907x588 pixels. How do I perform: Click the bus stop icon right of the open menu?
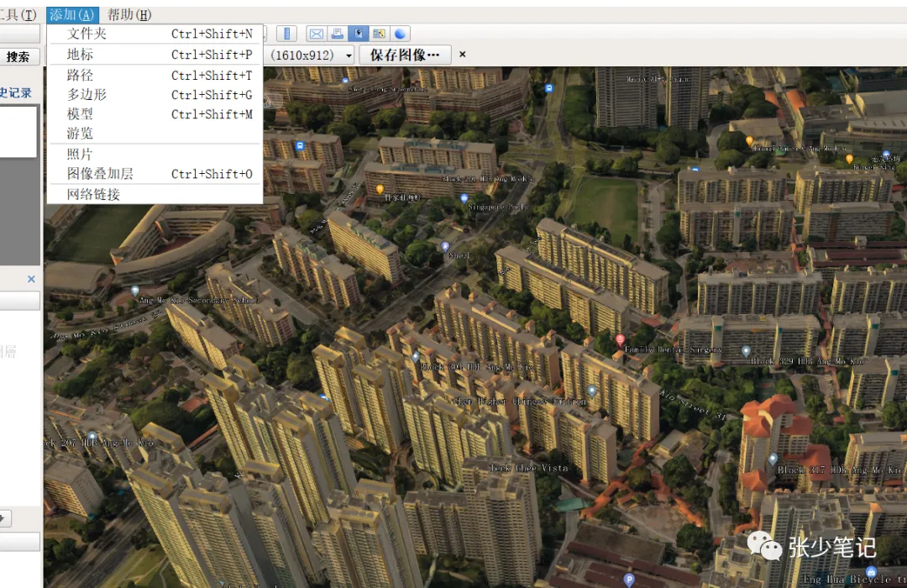click(300, 146)
